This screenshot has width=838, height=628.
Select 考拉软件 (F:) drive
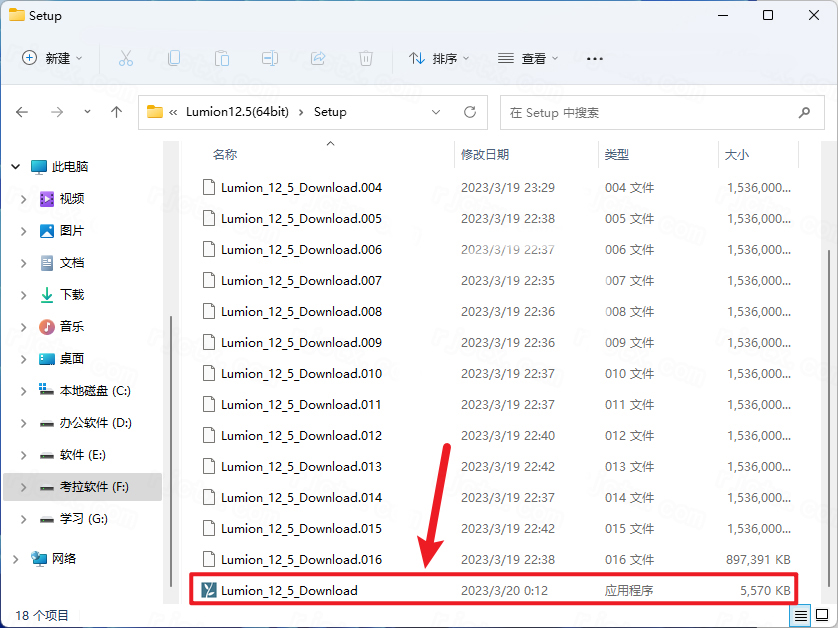click(82, 487)
